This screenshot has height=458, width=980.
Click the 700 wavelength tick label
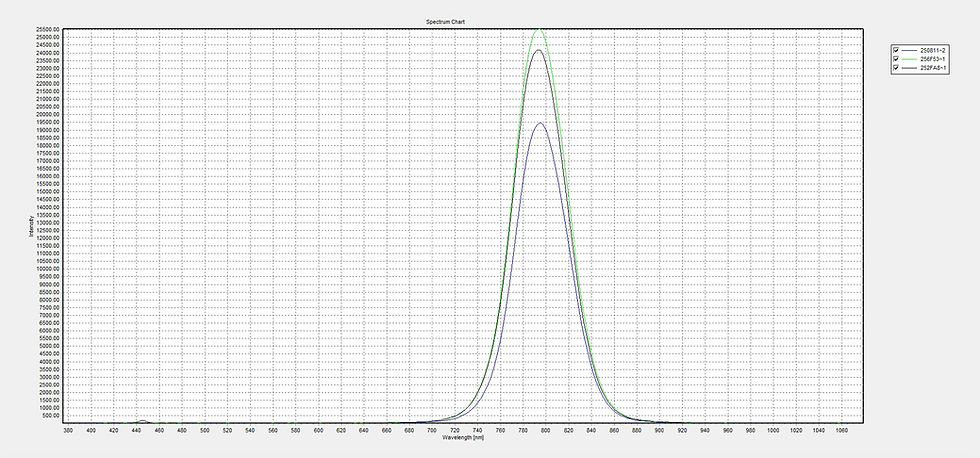432,430
